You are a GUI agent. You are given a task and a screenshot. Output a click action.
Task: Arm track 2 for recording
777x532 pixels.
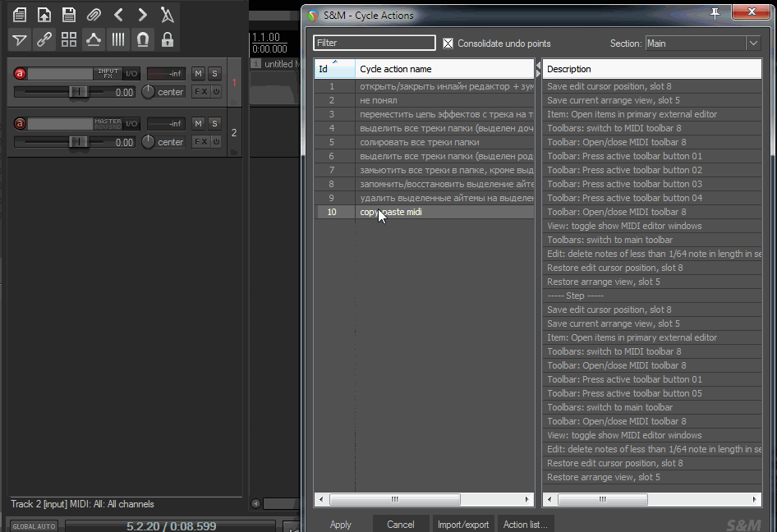pyautogui.click(x=20, y=123)
